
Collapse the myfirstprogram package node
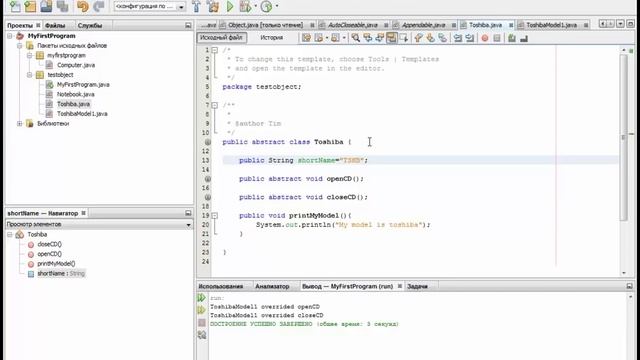tap(29, 55)
